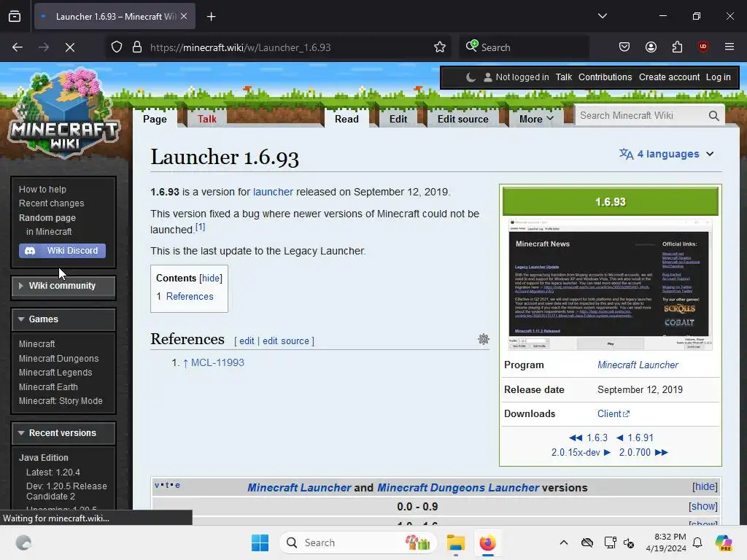Jump to References in Contents
Screen dimensions: 747x560
point(190,296)
